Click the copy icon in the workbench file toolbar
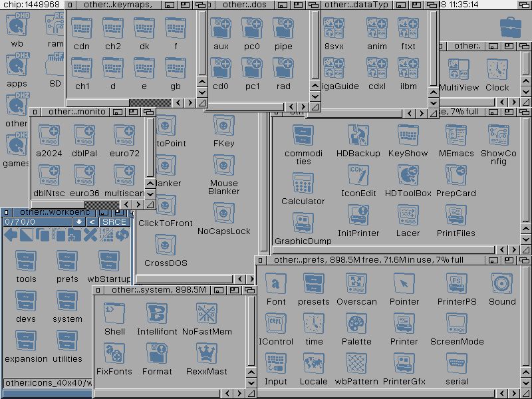 click(43, 235)
